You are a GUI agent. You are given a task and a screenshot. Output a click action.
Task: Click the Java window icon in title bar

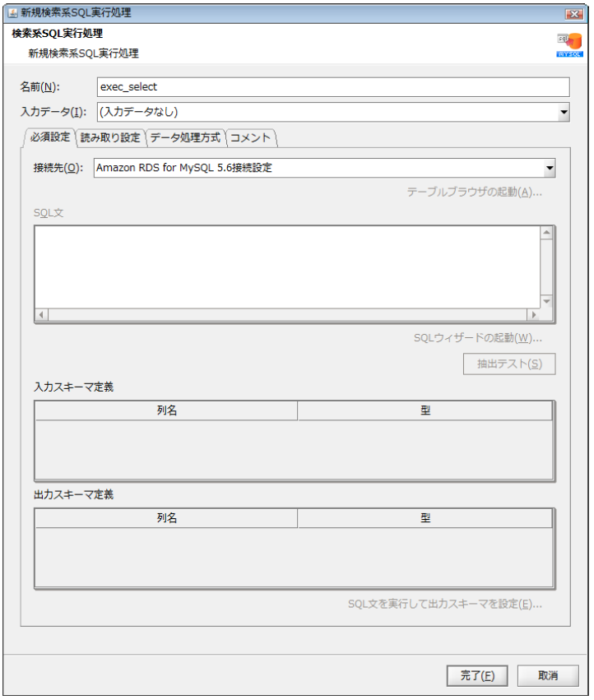click(x=12, y=13)
